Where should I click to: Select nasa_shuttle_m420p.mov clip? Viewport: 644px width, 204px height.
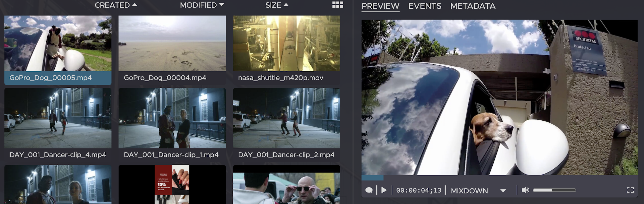point(286,44)
